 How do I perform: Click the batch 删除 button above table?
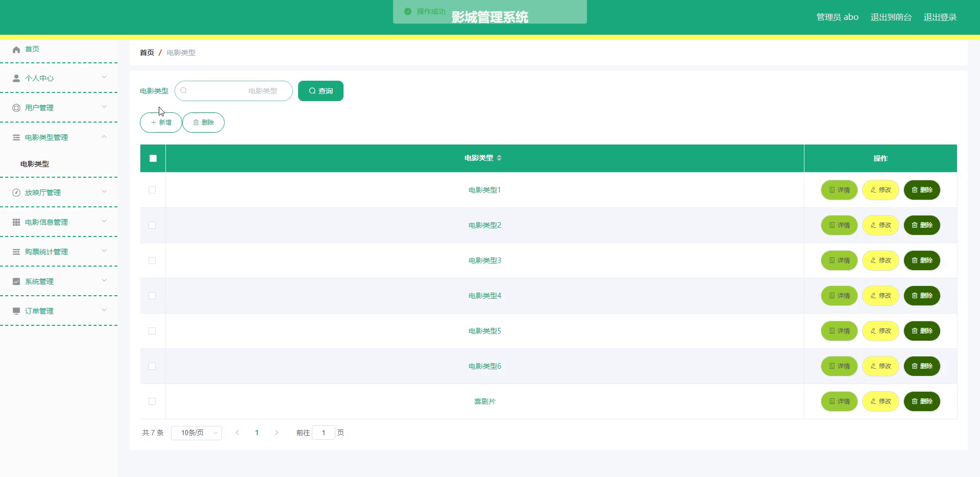tap(203, 123)
